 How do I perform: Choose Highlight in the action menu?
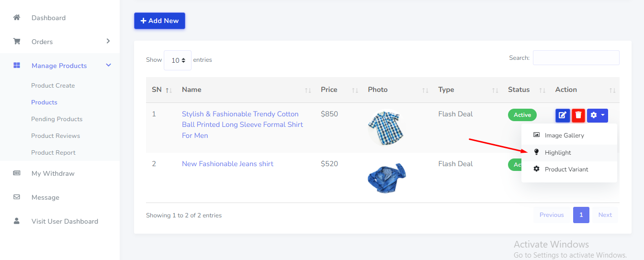(558, 153)
